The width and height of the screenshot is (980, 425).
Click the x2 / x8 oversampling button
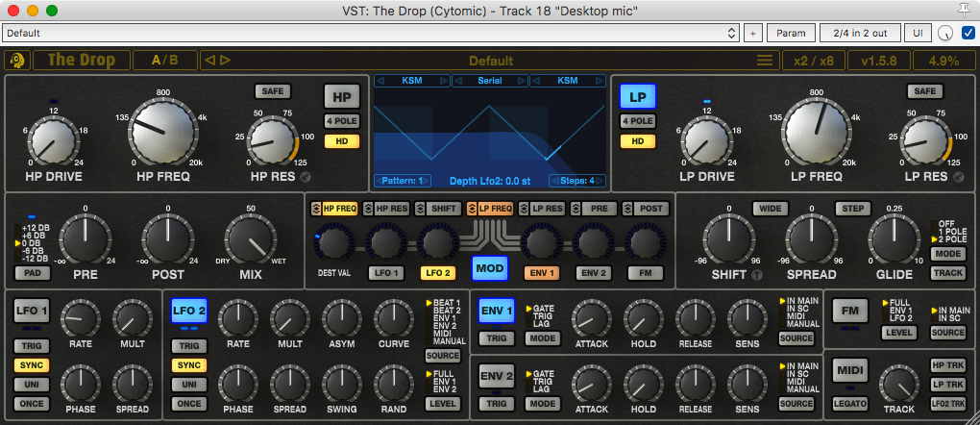813,60
